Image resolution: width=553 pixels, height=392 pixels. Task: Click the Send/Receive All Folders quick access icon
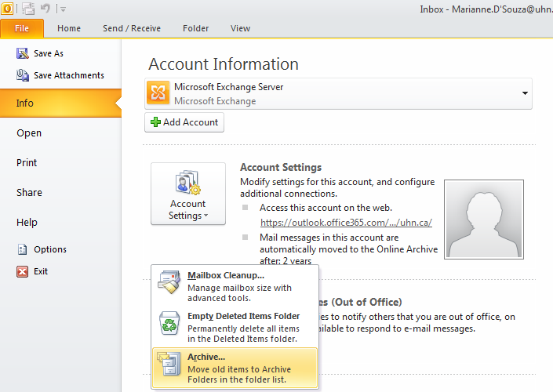pos(28,9)
